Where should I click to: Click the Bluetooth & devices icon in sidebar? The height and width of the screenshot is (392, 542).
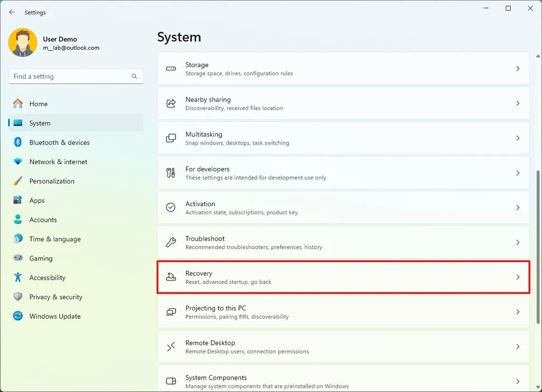(x=18, y=142)
